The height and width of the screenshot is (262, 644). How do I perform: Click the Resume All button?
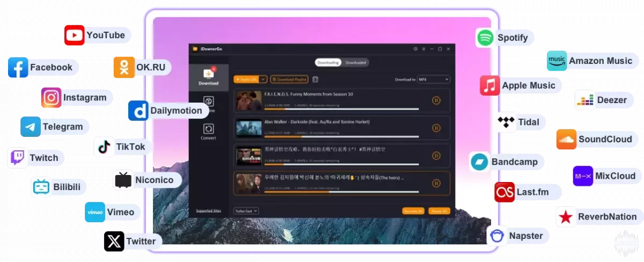pyautogui.click(x=413, y=211)
